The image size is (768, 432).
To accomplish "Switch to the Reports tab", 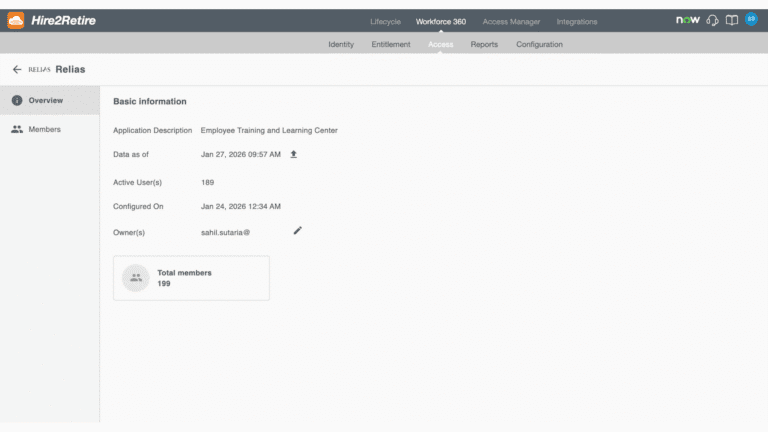I will click(484, 44).
